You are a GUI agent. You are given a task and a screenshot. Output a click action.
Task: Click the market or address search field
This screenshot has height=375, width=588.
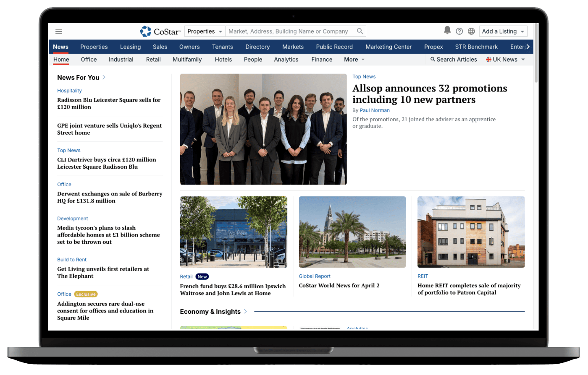290,31
